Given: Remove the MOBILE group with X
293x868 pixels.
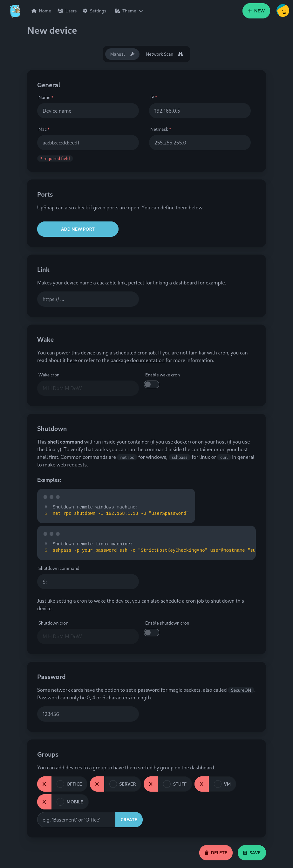Looking at the screenshot, I should (44, 801).
